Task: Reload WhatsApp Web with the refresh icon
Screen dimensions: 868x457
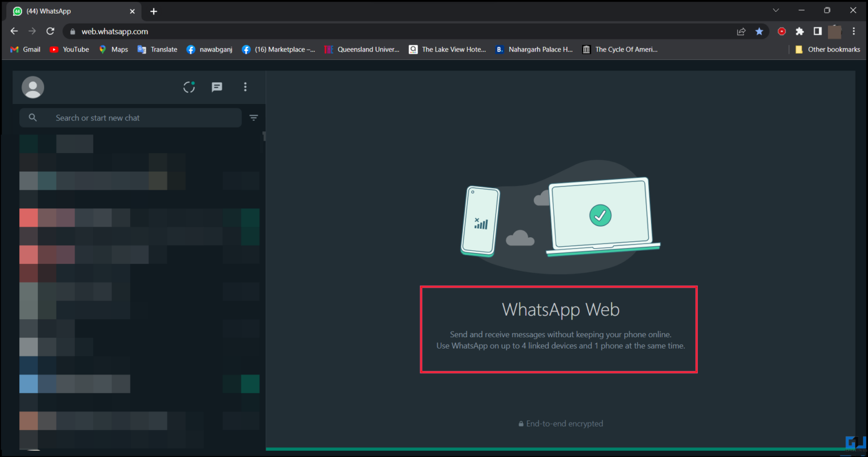Action: point(50,31)
